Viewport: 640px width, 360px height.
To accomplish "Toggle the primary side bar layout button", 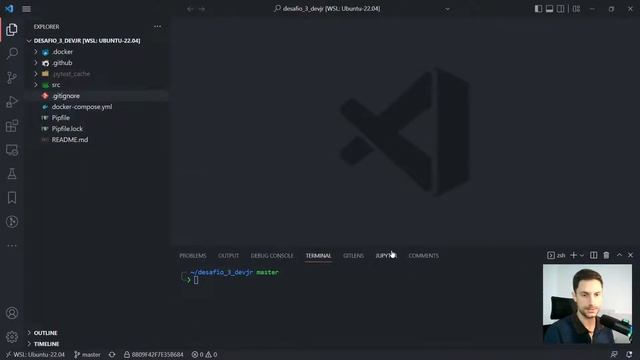I will tap(538, 9).
